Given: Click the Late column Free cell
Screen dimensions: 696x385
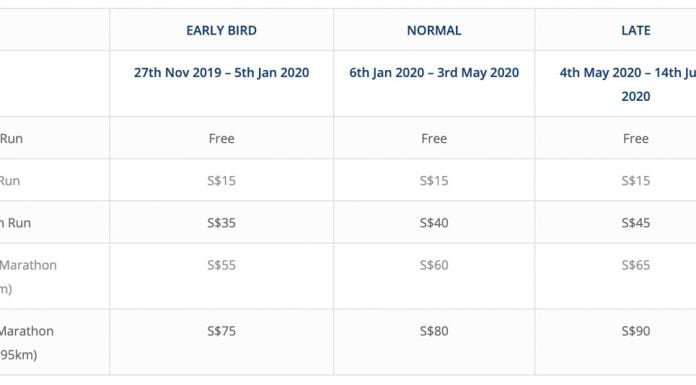Looking at the screenshot, I should click(x=636, y=139).
